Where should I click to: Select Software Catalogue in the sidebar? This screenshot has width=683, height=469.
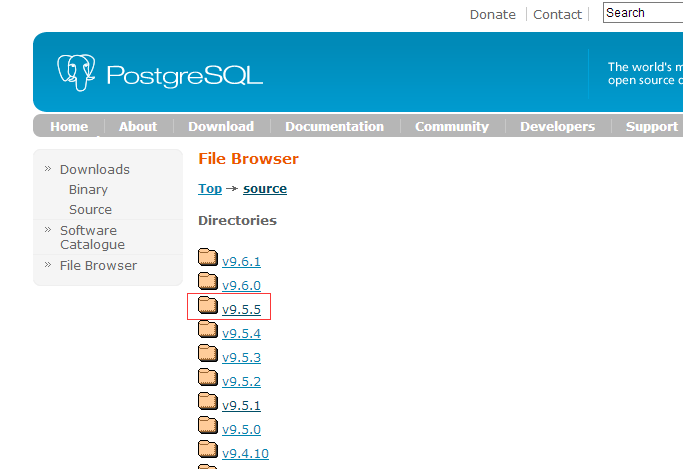(92, 237)
